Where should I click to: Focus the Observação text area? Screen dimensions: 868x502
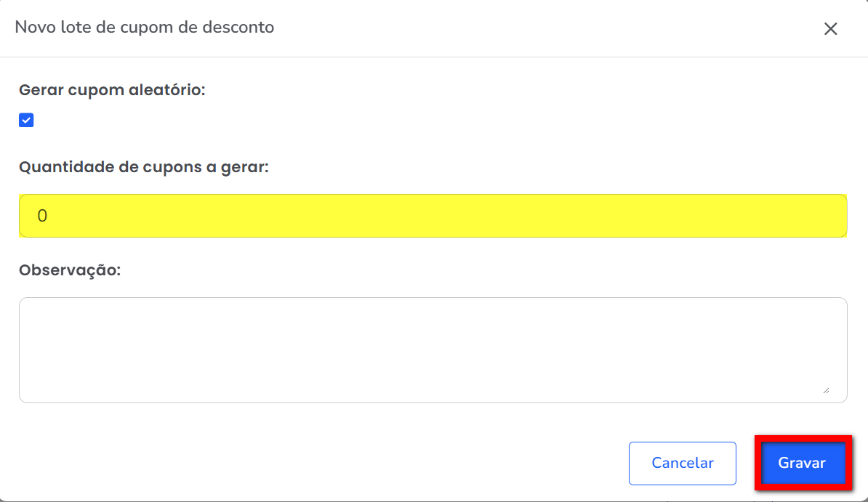click(433, 349)
